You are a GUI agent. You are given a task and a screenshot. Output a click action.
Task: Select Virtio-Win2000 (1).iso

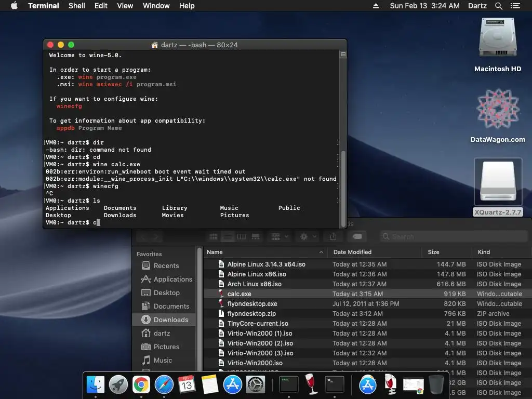[x=367, y=333]
